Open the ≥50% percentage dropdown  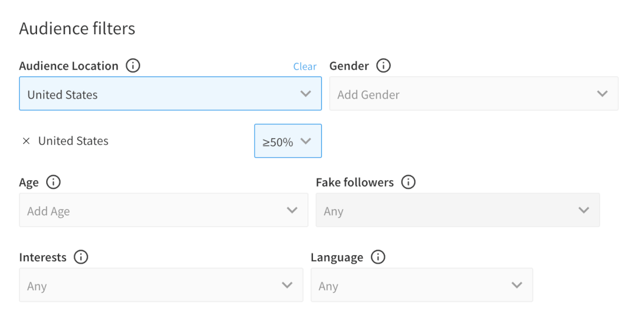[x=288, y=142]
